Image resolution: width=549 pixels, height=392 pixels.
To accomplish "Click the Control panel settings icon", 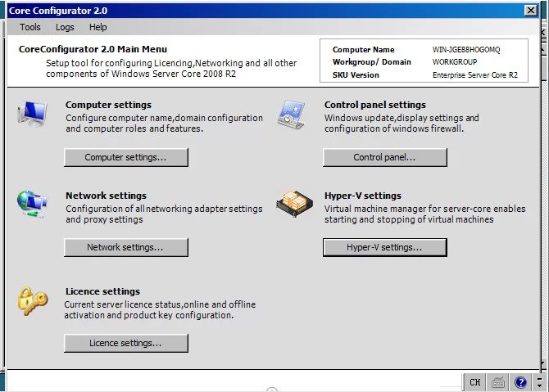I will point(292,115).
